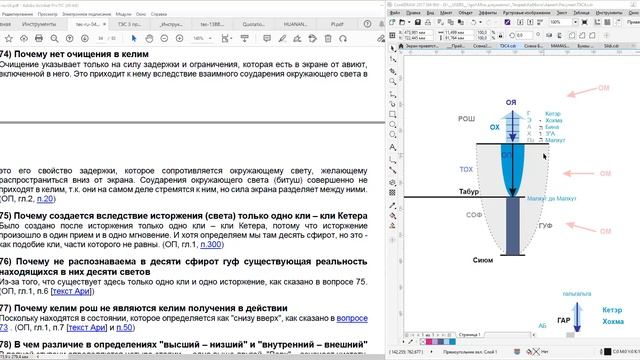640x360 pixels.
Task: Open Acrobat Окно menu
Action: click(x=141, y=14)
